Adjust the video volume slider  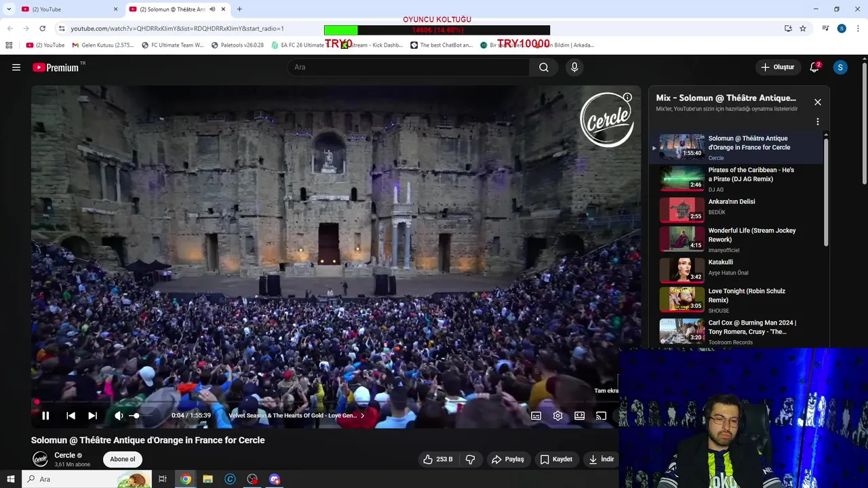click(140, 415)
